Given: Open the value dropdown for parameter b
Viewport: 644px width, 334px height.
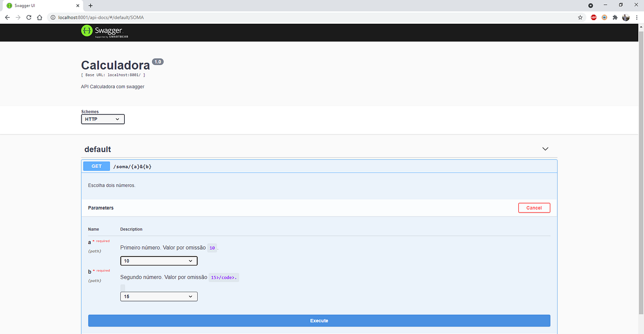Looking at the screenshot, I should tap(158, 296).
